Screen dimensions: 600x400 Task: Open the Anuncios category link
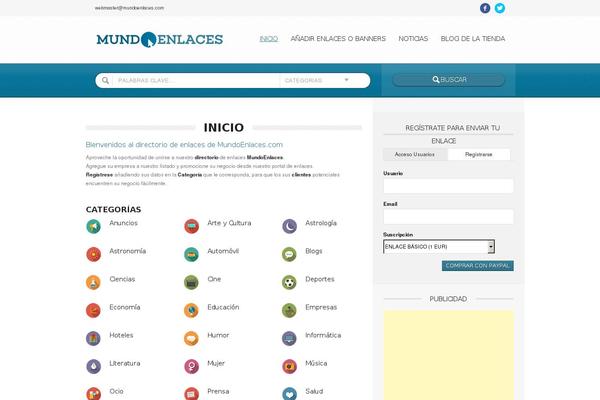(x=123, y=223)
